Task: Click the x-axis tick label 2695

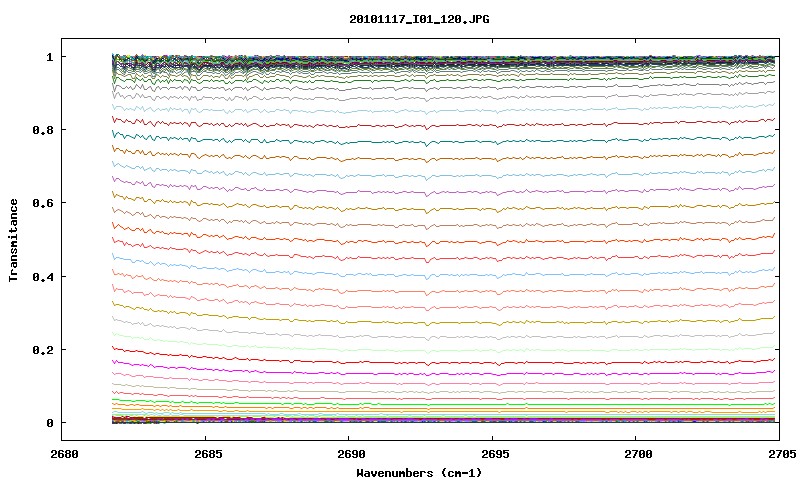Action: tap(495, 454)
